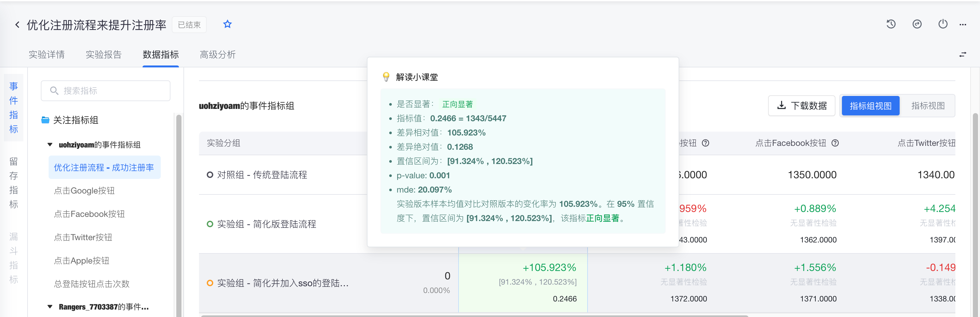980x317 pixels.
Task: Select the 点击Twitter按钮 metric in tree
Action: pos(83,237)
